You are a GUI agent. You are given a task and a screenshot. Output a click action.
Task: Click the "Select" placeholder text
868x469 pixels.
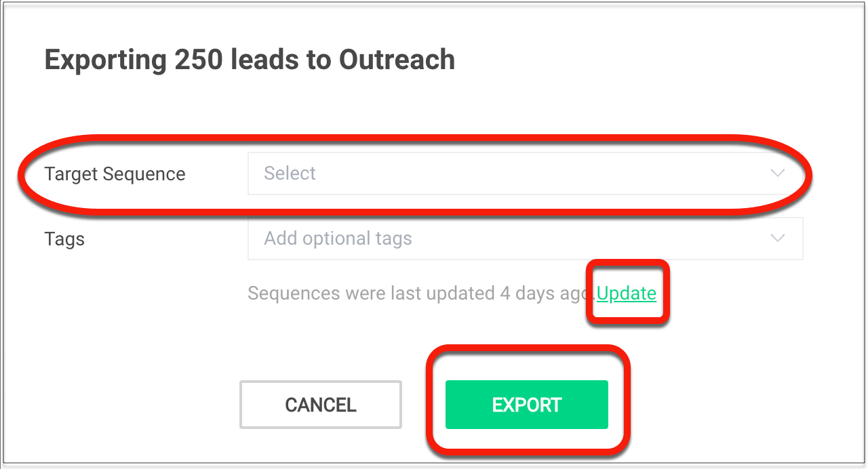click(290, 174)
